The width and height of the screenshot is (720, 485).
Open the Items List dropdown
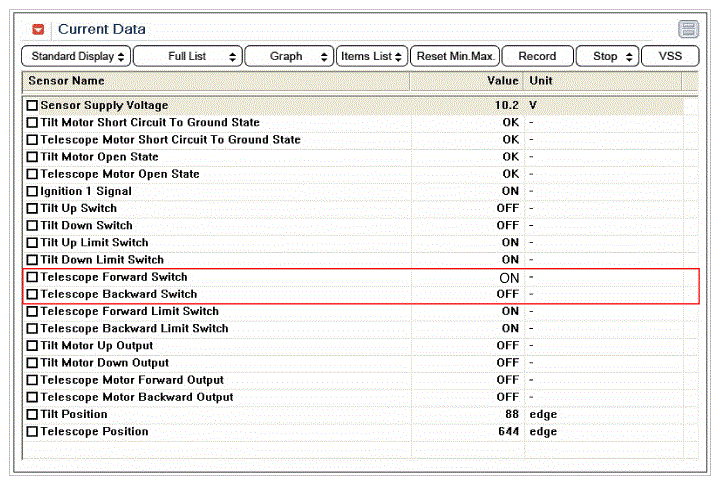pos(371,56)
